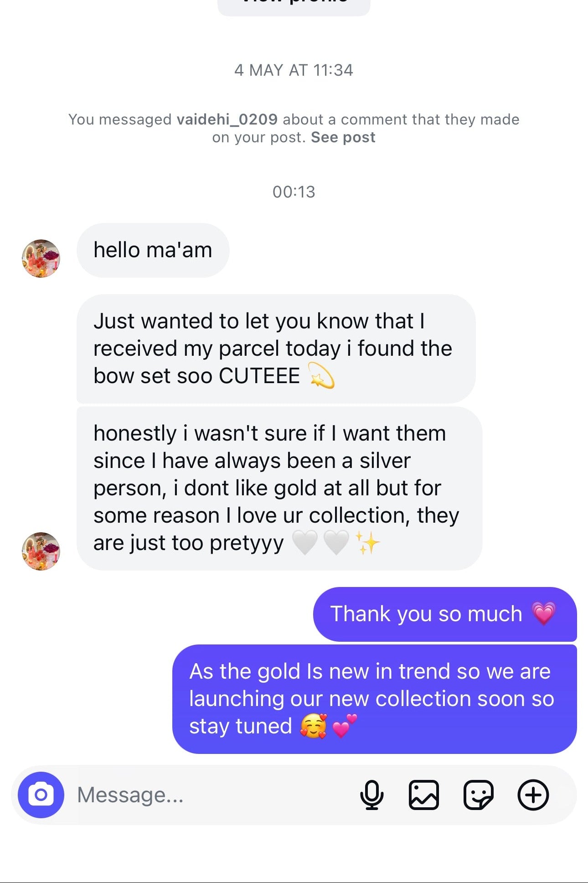Select the 'hello ma'am' message bubble

[x=153, y=250]
